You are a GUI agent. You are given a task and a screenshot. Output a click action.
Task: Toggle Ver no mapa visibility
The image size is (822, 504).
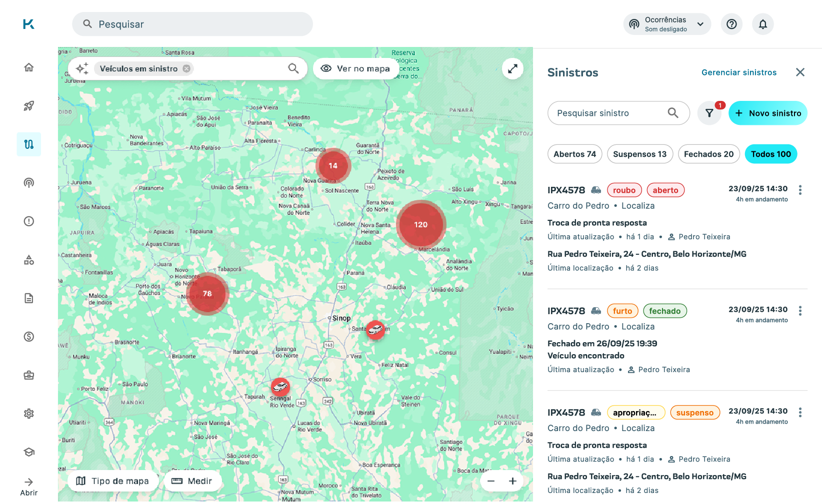355,69
